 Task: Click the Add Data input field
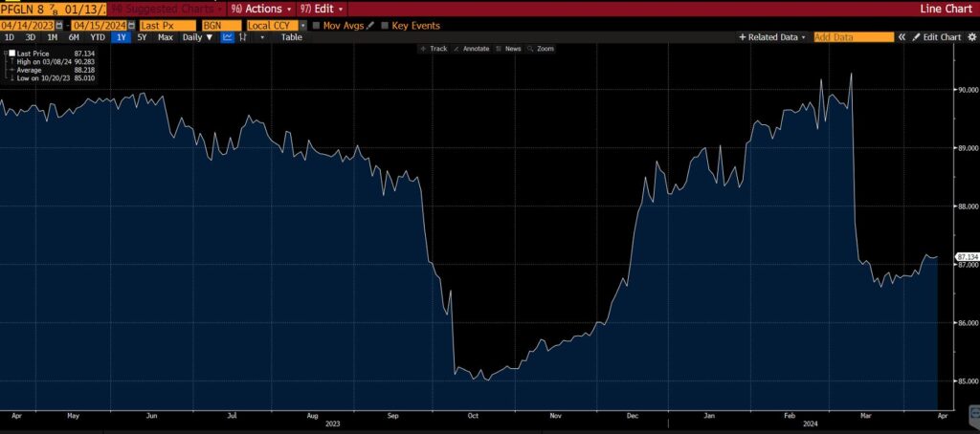852,37
